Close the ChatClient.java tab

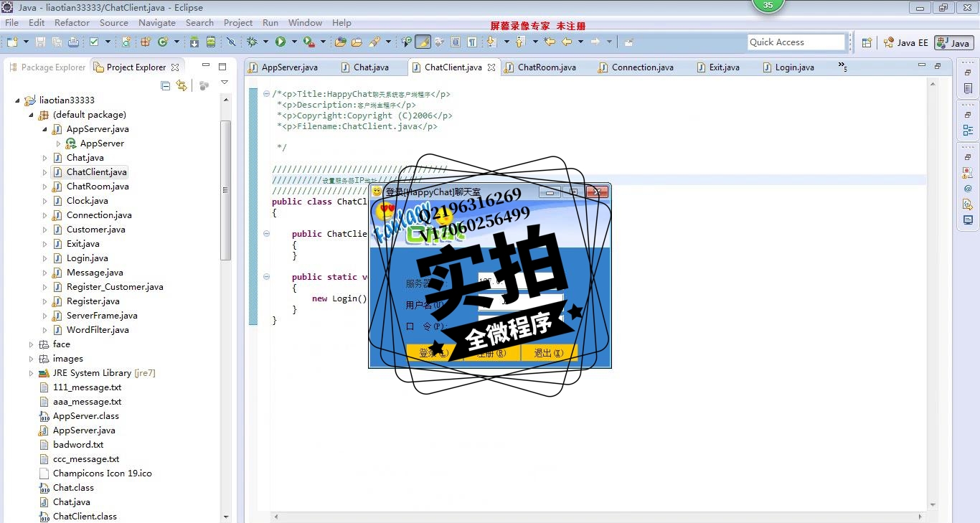[491, 67]
